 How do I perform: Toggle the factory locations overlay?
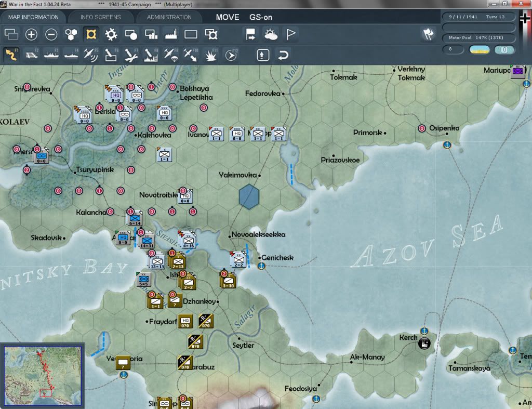pyautogui.click(x=171, y=34)
